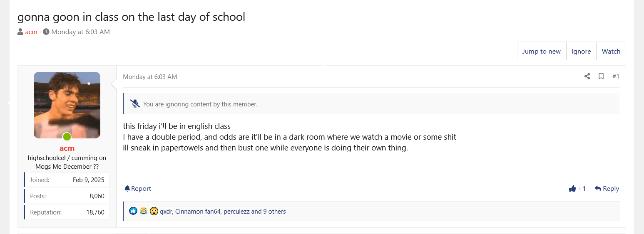The image size is (644, 234).
Task: Click the blue like reaction icon
Action: (x=133, y=211)
